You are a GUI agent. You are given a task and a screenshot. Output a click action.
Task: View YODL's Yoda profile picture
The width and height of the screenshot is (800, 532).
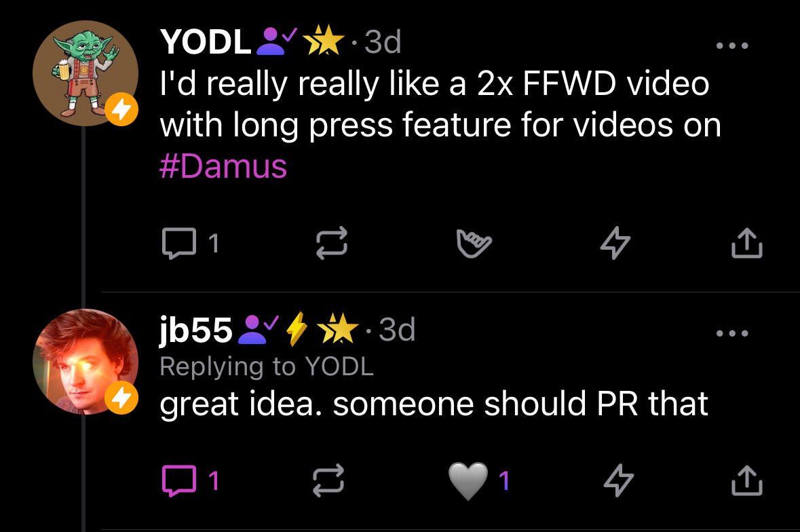85,73
